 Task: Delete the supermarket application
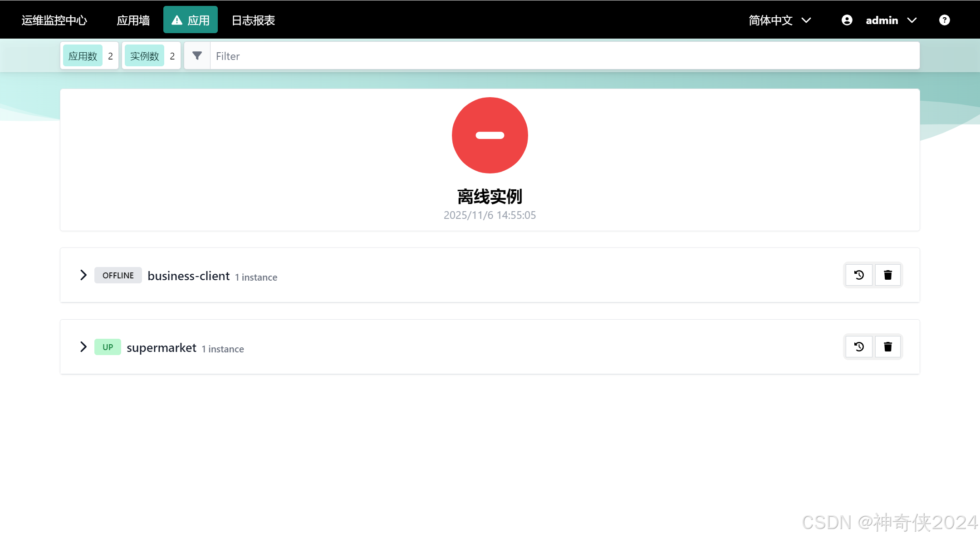888,347
